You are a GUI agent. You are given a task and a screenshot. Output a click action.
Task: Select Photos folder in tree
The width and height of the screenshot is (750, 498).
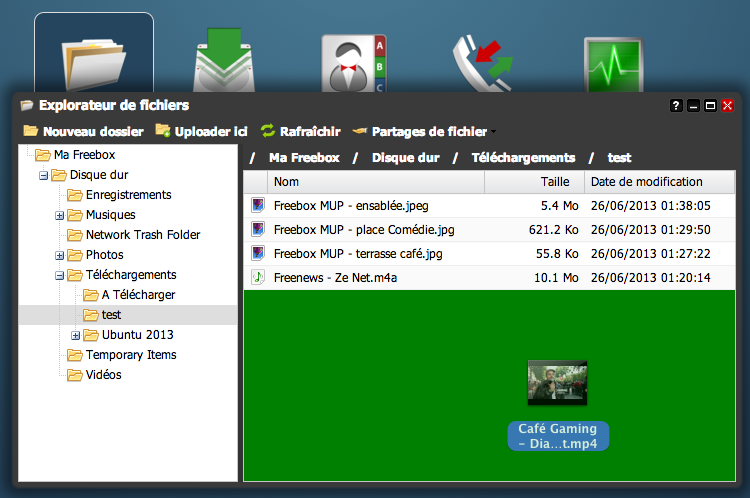point(105,255)
